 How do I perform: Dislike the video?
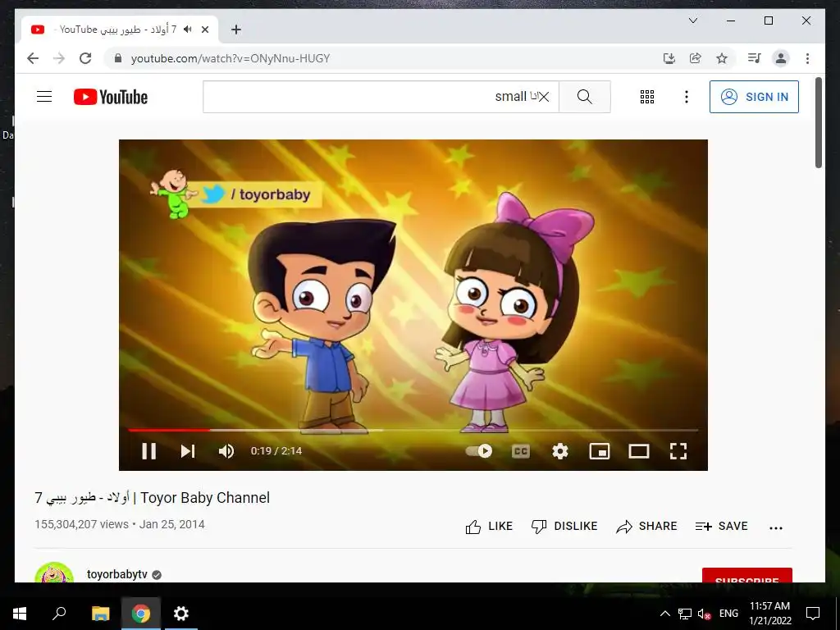pos(564,527)
